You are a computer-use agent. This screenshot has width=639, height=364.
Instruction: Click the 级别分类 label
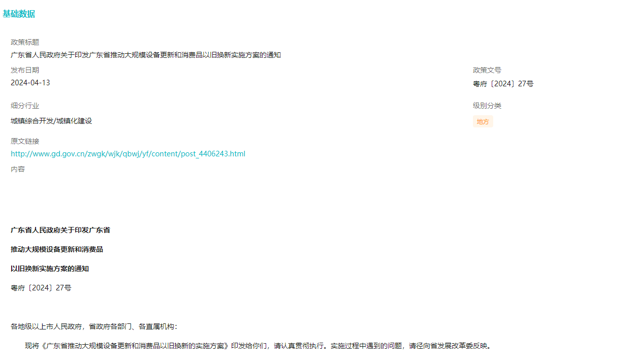[487, 106]
